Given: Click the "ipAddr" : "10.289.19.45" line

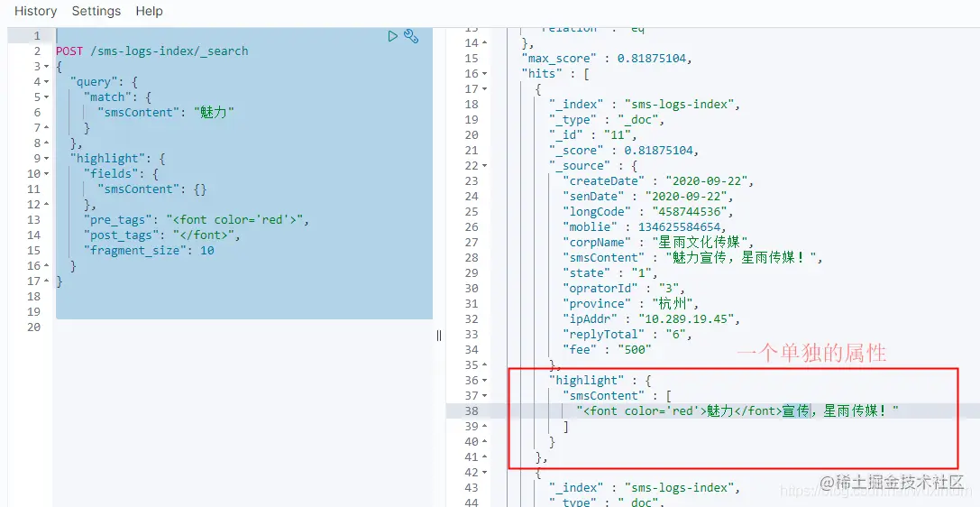Looking at the screenshot, I should tap(651, 318).
